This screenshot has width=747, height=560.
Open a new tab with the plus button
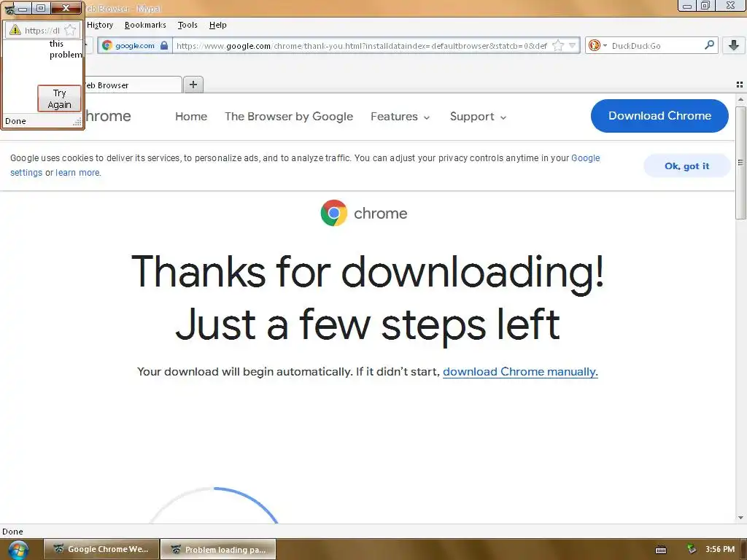[193, 85]
